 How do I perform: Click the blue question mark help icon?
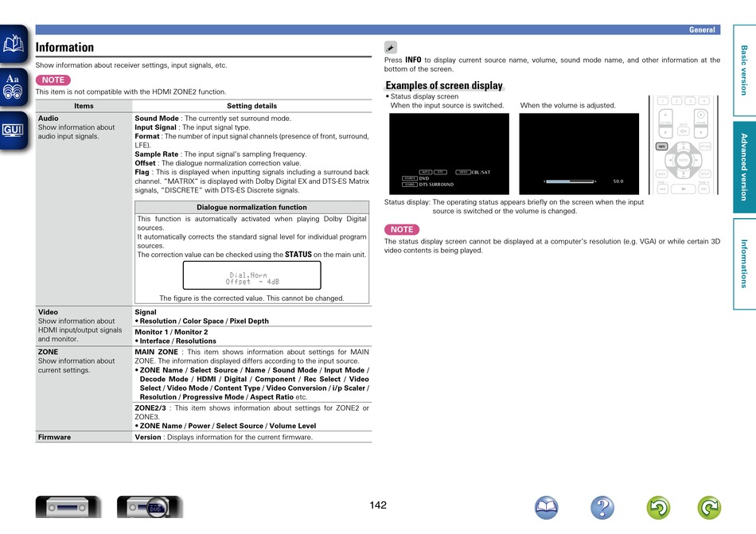[x=602, y=508]
